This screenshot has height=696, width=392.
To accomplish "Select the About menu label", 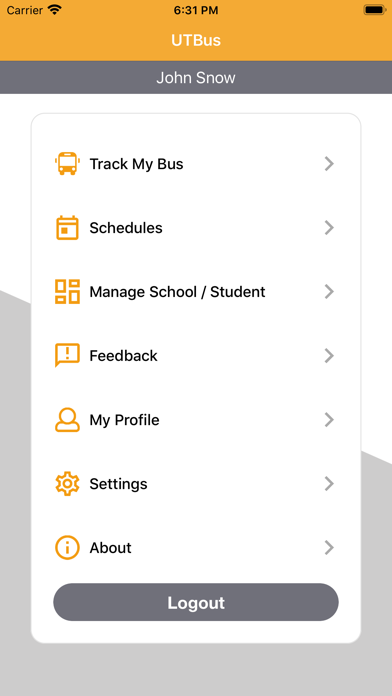I will pos(111,548).
